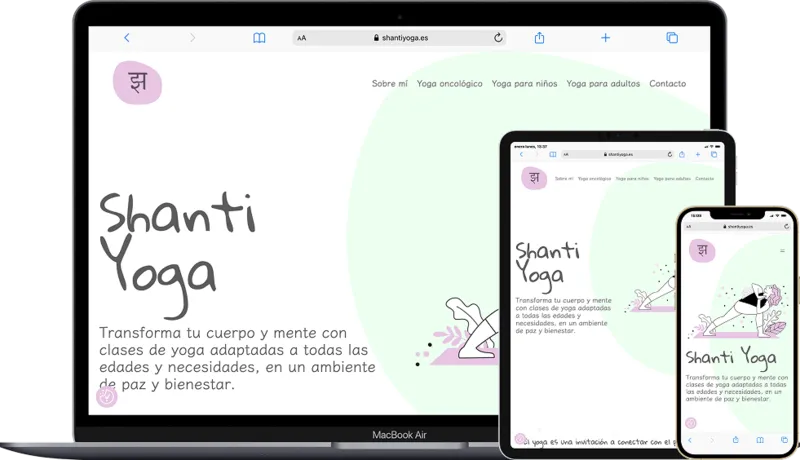Show tab overview on MacBook browser
The width and height of the screenshot is (800, 460).
coord(672,38)
